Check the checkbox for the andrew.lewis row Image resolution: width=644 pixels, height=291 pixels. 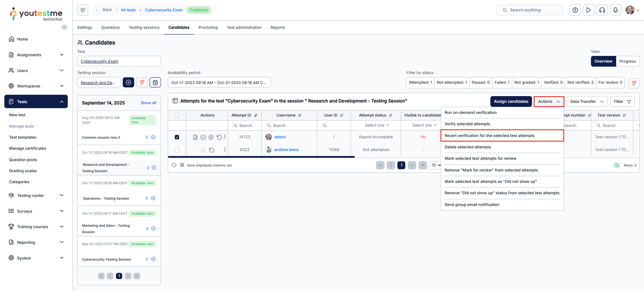point(177,150)
